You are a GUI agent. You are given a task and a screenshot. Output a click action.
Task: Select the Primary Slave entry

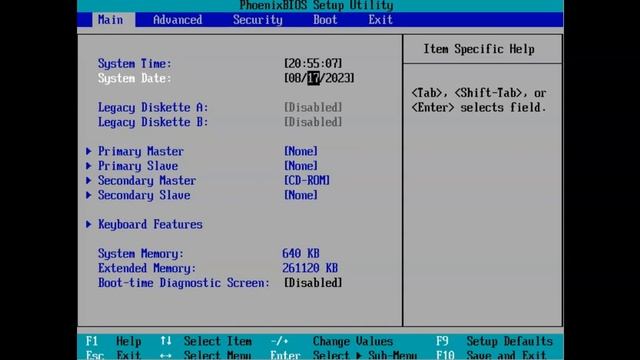pyautogui.click(x=138, y=166)
